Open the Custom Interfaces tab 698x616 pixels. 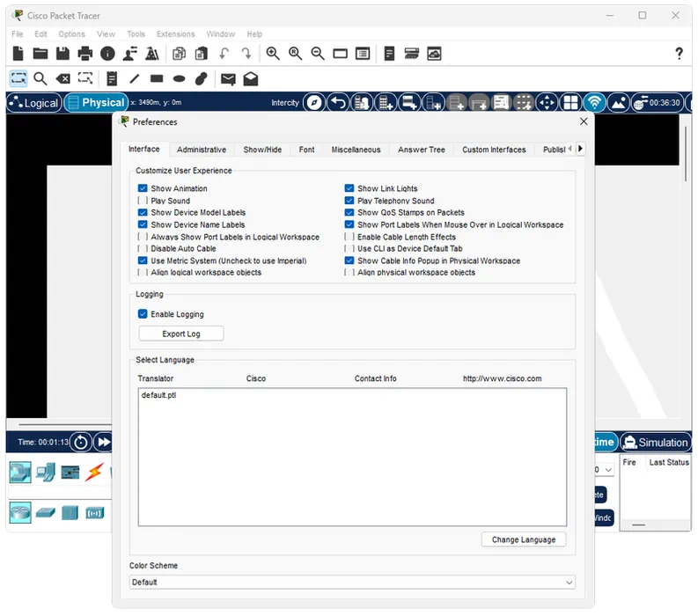pyautogui.click(x=494, y=150)
